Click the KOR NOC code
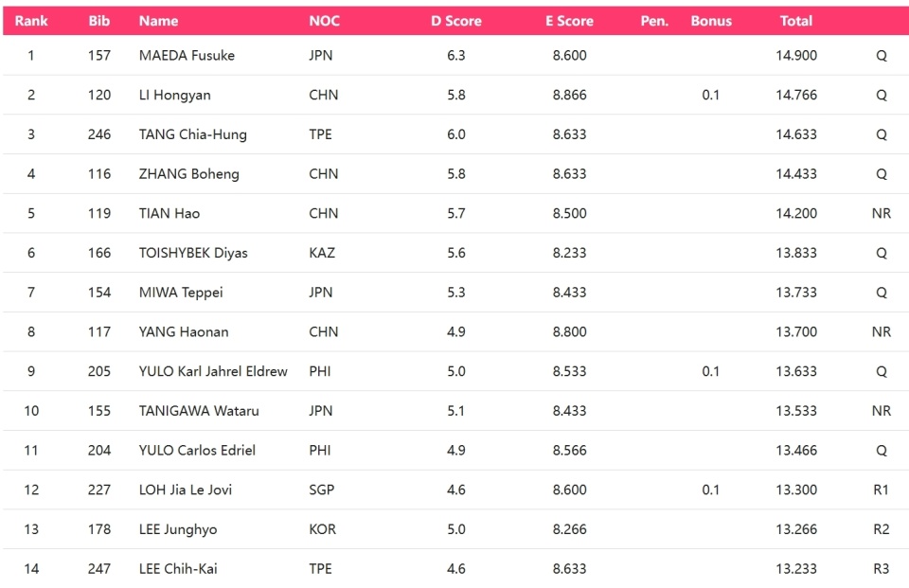The image size is (909, 588). [x=322, y=529]
